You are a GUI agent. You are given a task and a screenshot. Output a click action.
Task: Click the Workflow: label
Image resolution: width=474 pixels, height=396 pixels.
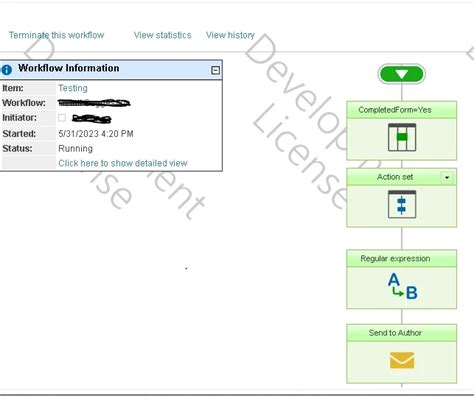[x=24, y=103]
